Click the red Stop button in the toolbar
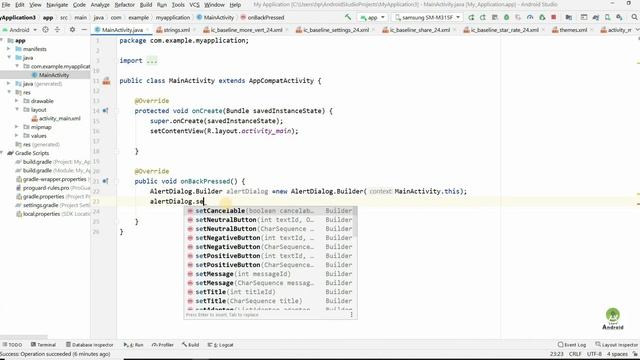This screenshot has width=640, height=360. pyautogui.click(x=553, y=18)
